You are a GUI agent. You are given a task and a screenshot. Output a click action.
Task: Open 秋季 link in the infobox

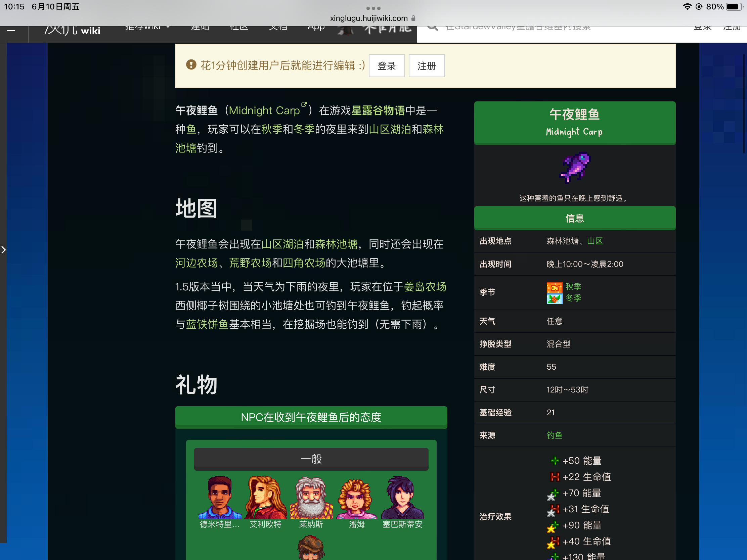[x=573, y=287]
